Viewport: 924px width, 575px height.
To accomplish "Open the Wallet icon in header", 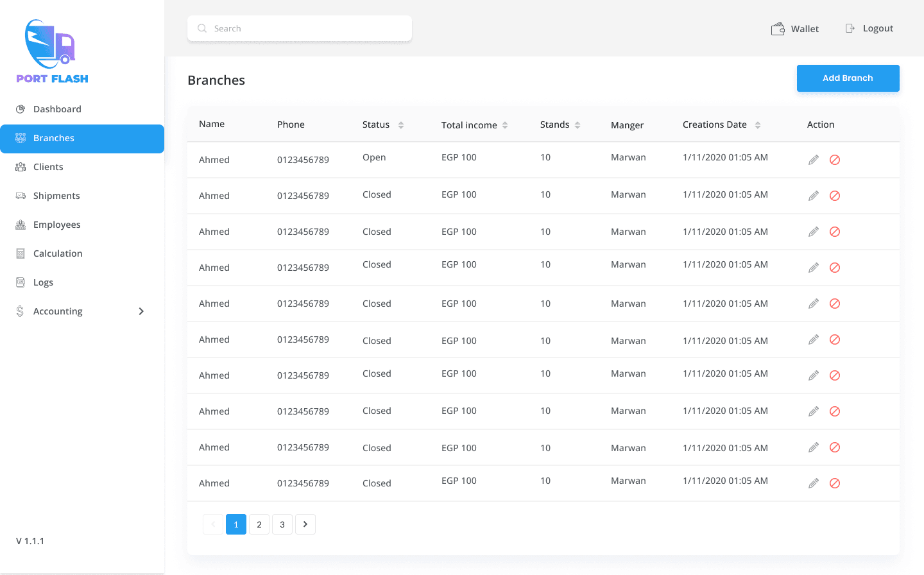I will (x=778, y=29).
